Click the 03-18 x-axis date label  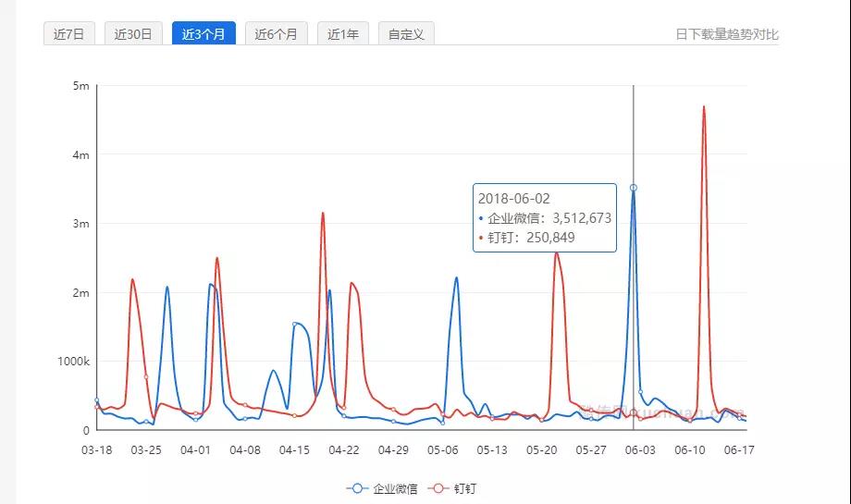click(97, 450)
